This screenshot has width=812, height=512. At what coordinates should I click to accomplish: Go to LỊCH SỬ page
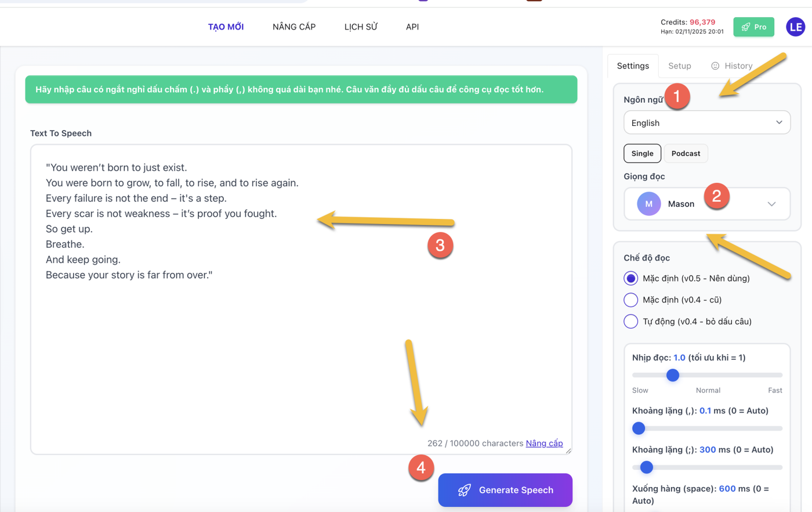pyautogui.click(x=361, y=27)
